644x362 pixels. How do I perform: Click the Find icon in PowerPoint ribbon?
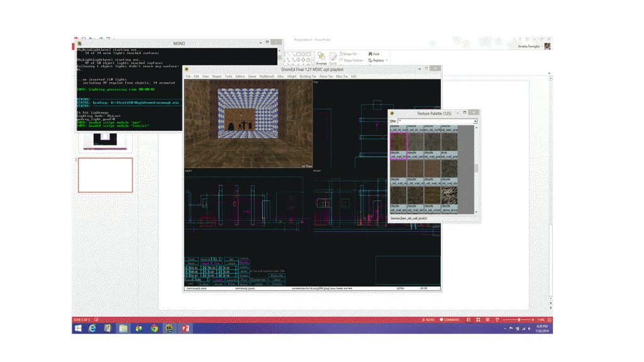point(369,54)
